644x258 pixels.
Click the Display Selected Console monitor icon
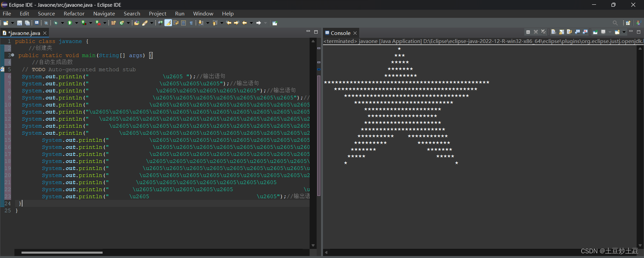[603, 32]
